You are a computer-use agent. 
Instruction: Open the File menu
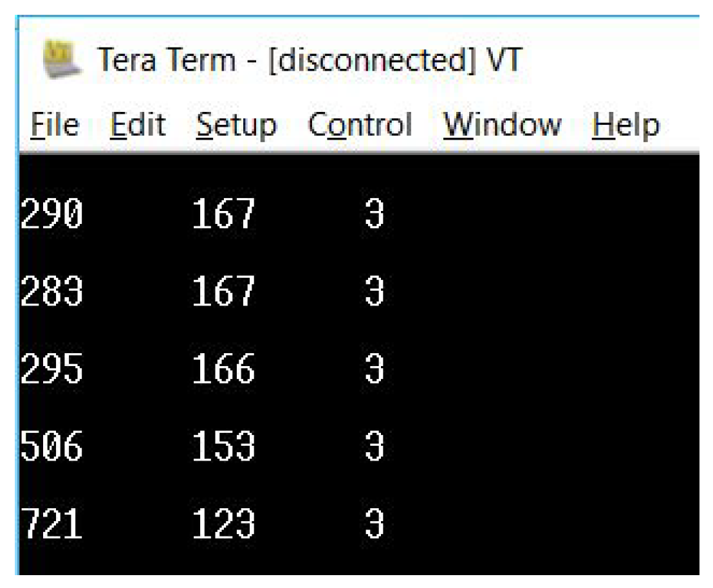tap(55, 125)
